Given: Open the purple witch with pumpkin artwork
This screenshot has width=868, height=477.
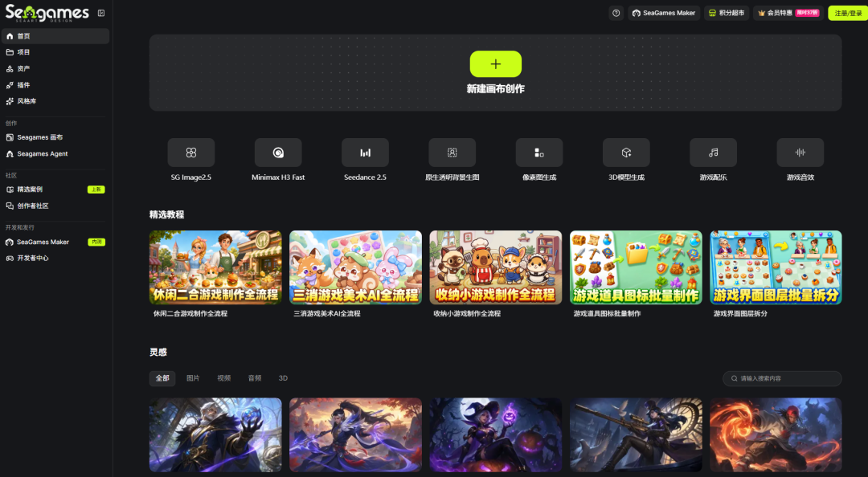Looking at the screenshot, I should coord(495,435).
